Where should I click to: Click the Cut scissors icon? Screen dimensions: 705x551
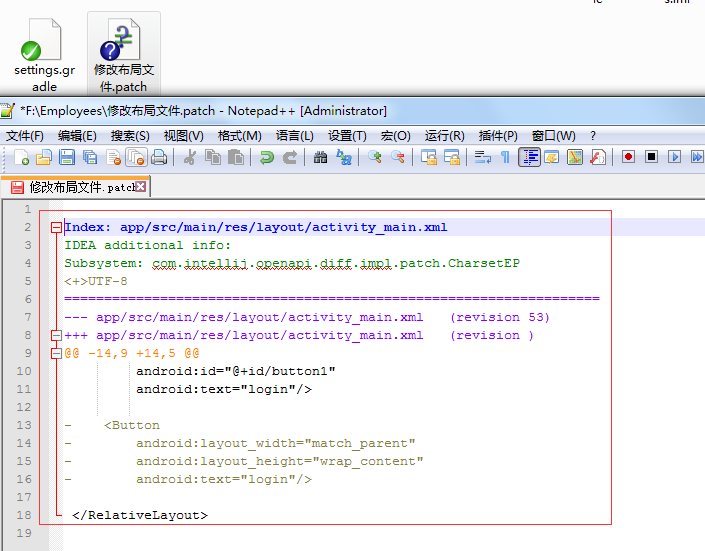[189, 157]
